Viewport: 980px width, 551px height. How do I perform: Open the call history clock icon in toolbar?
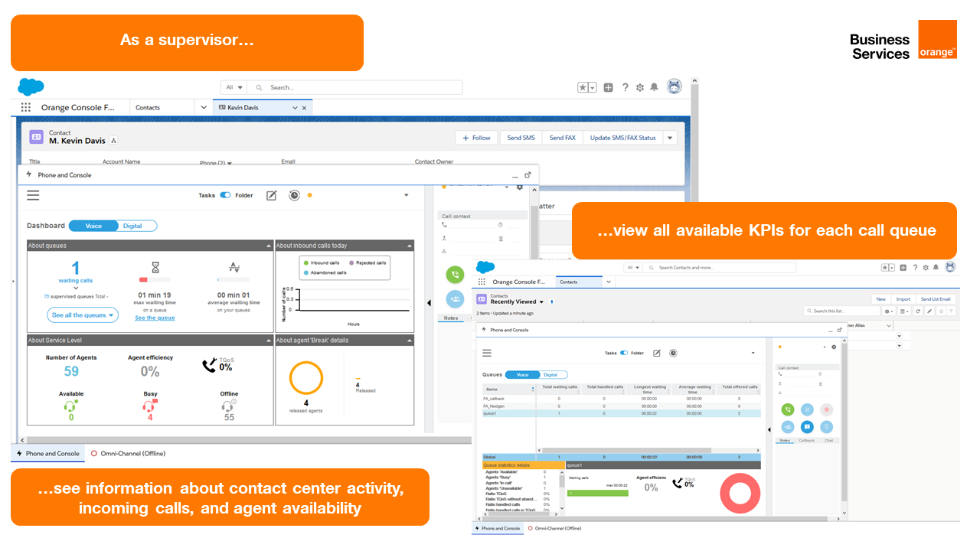point(294,196)
